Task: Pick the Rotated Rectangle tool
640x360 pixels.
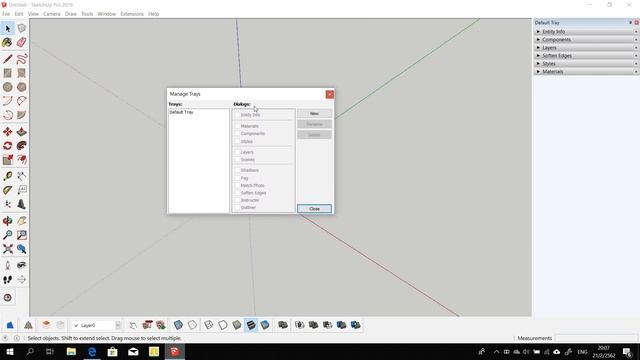Action: (22, 73)
